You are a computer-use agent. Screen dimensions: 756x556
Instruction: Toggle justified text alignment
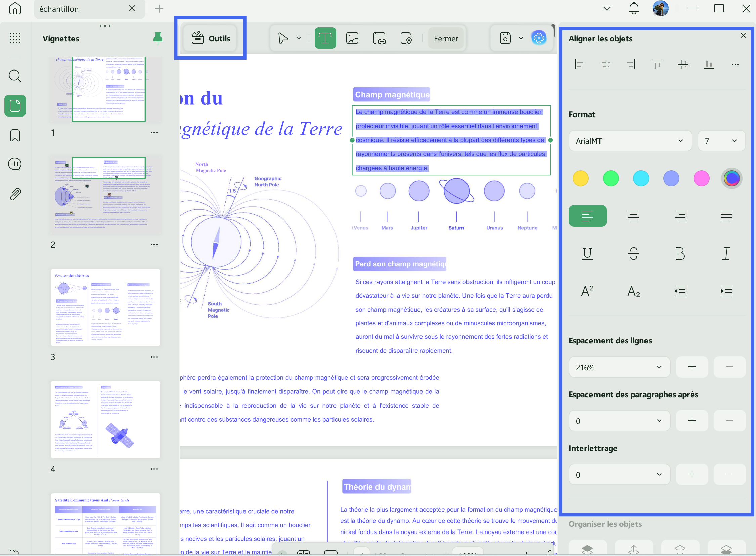(x=726, y=216)
